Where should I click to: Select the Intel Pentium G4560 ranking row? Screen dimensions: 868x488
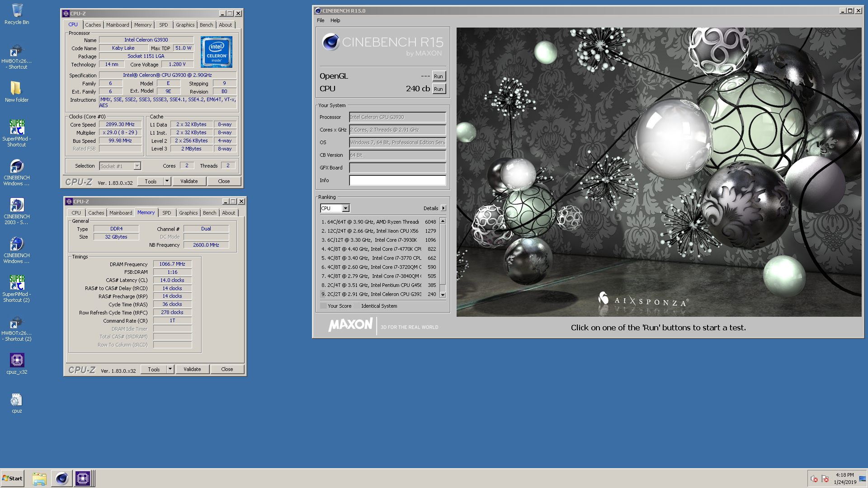coord(379,285)
